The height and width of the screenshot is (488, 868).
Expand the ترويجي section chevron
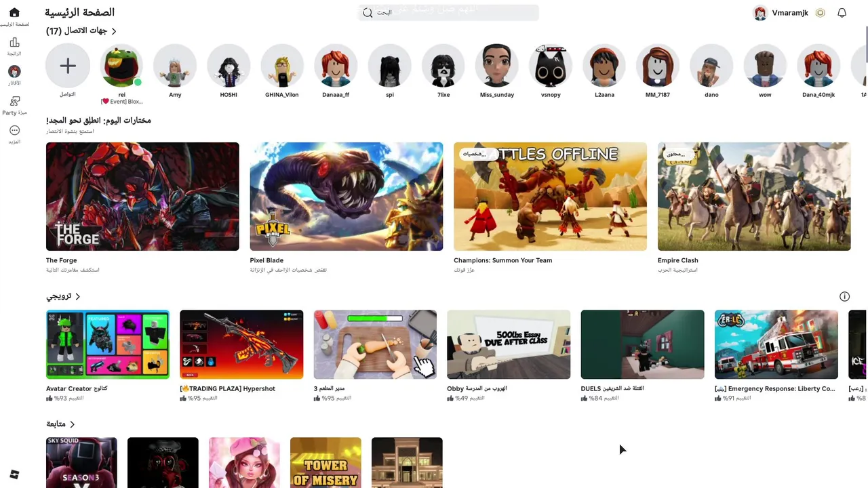click(x=77, y=297)
